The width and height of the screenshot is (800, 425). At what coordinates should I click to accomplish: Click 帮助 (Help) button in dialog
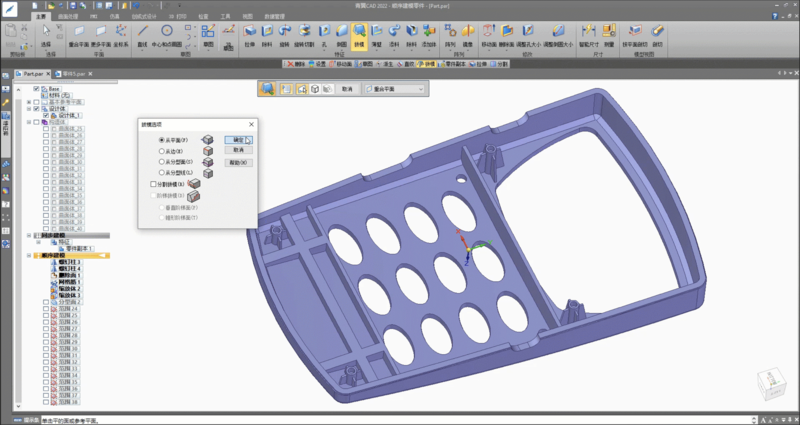point(238,162)
